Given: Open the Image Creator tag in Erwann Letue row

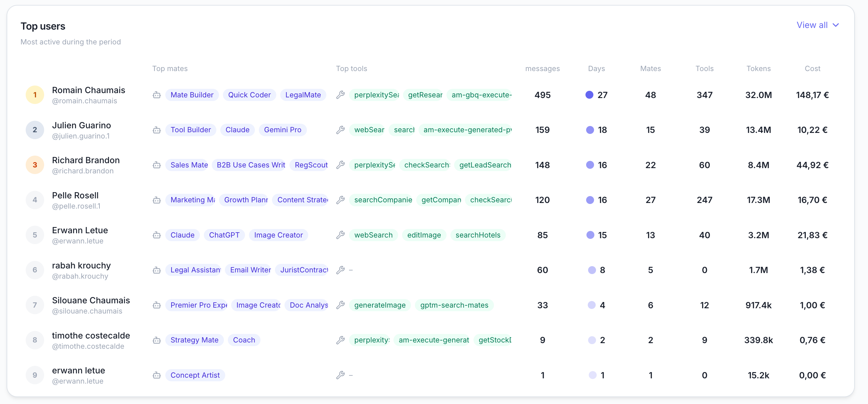Looking at the screenshot, I should pos(278,235).
